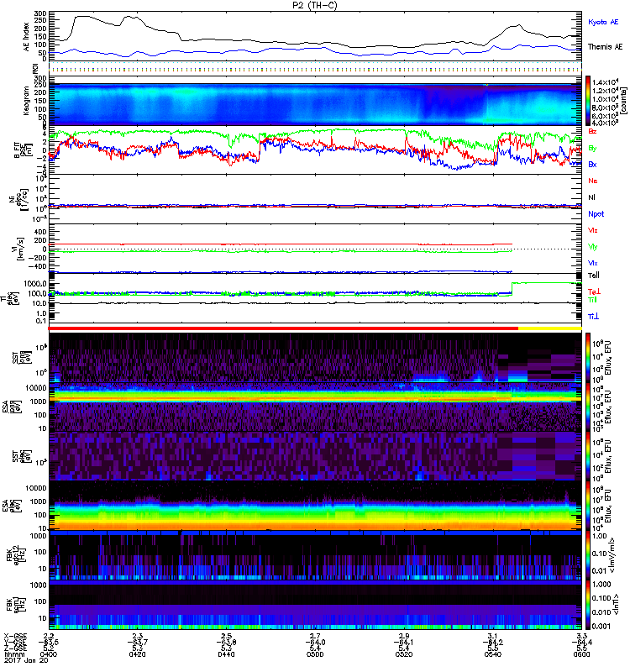Click the X-GSE value 3.3
The height and width of the screenshot is (672, 630).
click(581, 636)
